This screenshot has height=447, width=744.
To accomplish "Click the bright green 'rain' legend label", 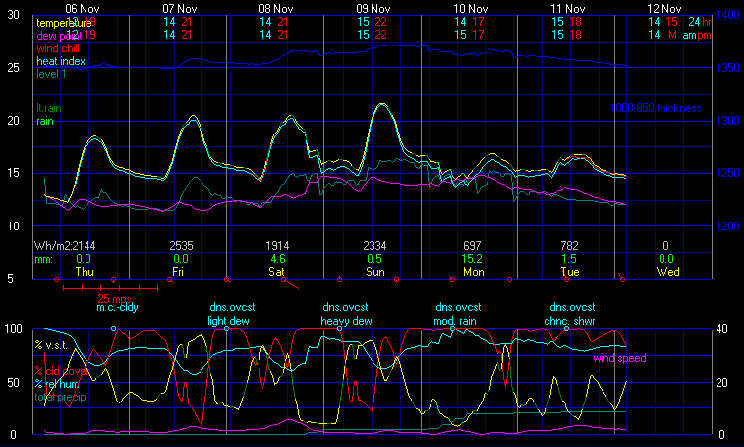I will [45, 121].
